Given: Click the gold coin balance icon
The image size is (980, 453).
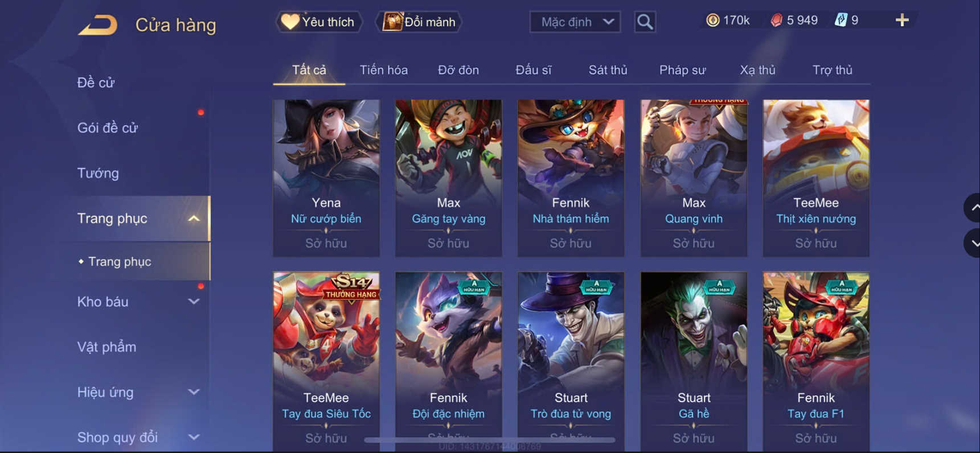Looking at the screenshot, I should click(x=712, y=20).
